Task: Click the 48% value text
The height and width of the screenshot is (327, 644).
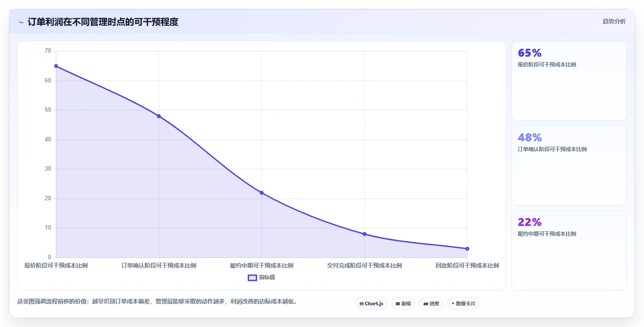Action: [x=530, y=138]
